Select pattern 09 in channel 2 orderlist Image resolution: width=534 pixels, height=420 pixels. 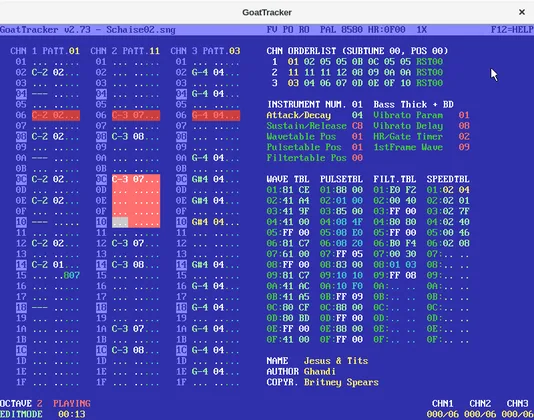(x=373, y=73)
